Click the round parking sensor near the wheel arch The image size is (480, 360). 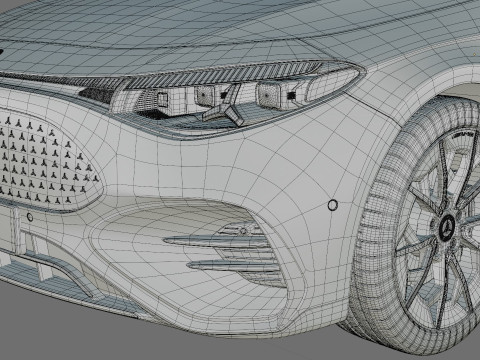coord(332,205)
